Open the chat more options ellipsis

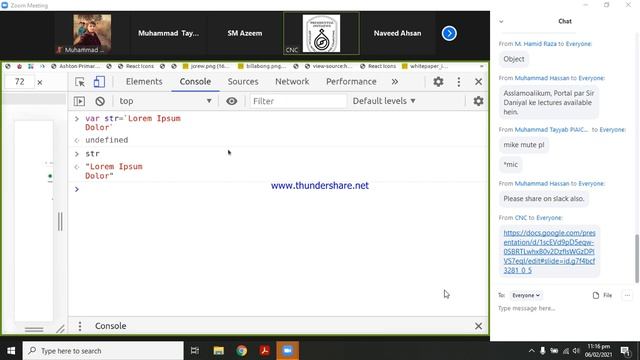coord(627,295)
